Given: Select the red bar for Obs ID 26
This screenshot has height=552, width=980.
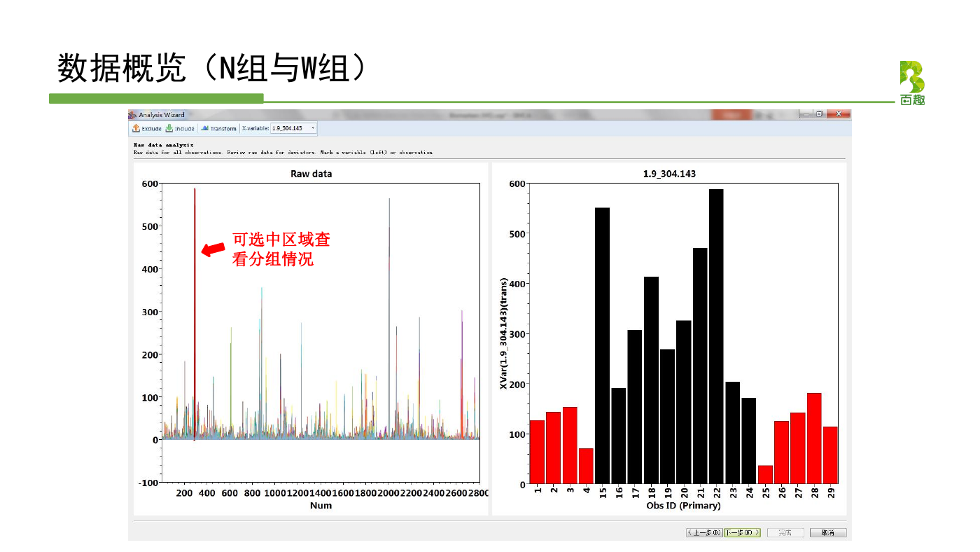Looking at the screenshot, I should [781, 453].
